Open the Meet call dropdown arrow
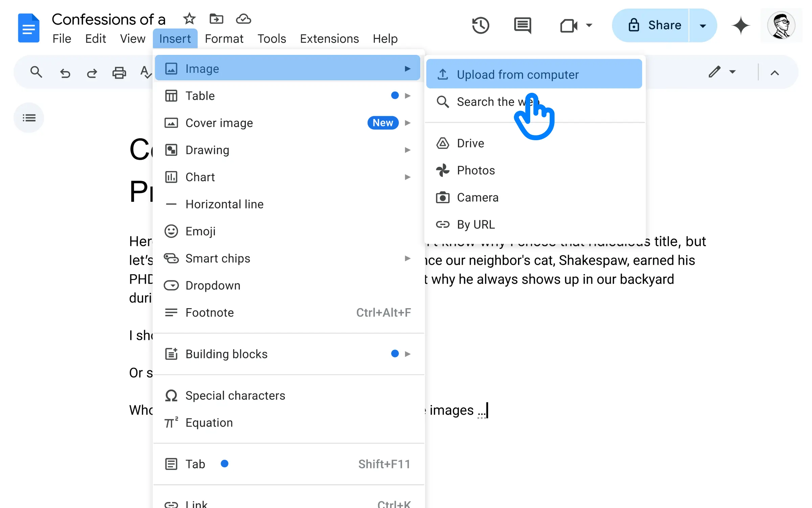 (x=589, y=25)
